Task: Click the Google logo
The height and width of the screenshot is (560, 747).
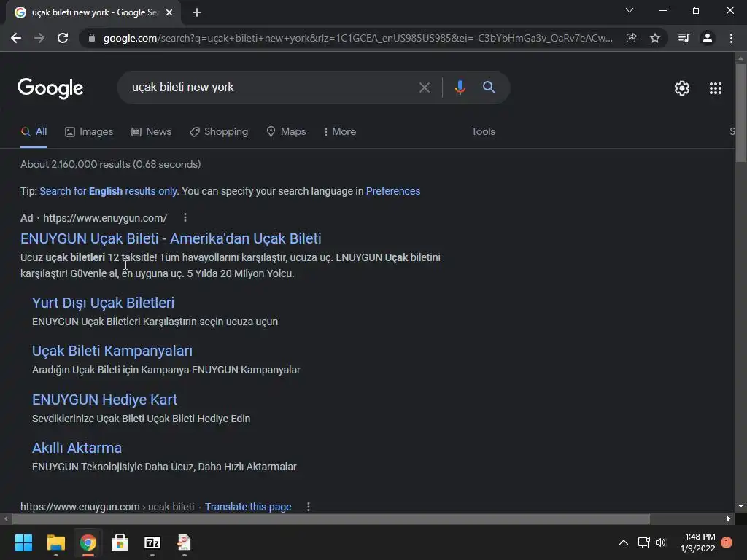Action: coord(50,88)
